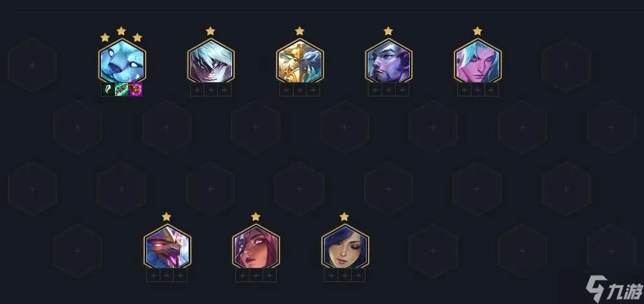Screen dimensions: 644x304
Task: Open the green item equipped on bear
Action: [x=122, y=89]
